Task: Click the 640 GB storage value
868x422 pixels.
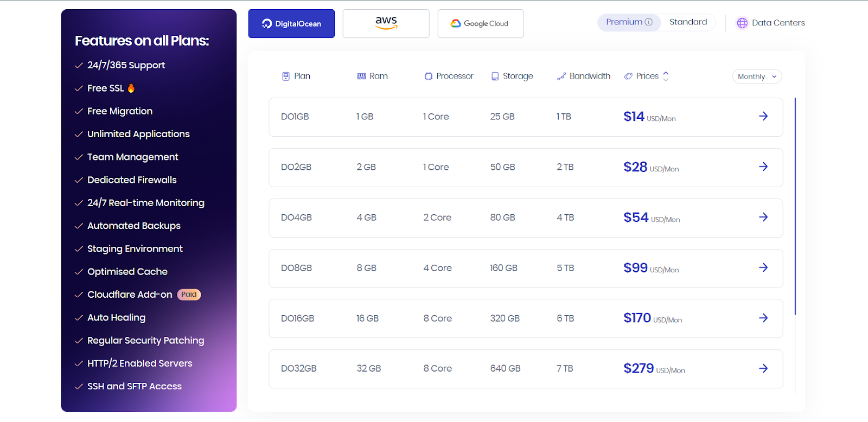Action: [505, 368]
